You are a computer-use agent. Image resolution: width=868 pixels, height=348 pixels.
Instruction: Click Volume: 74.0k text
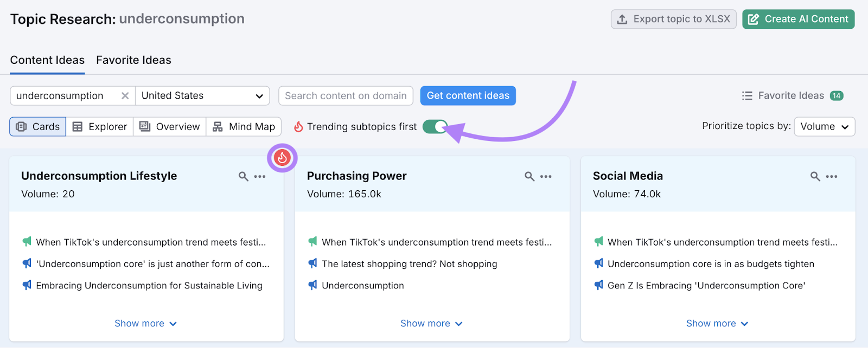[627, 194]
